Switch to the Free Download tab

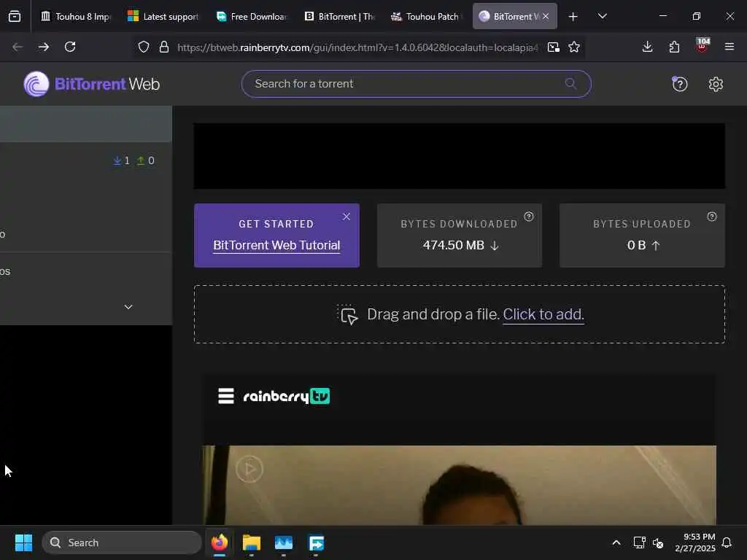[x=252, y=16]
